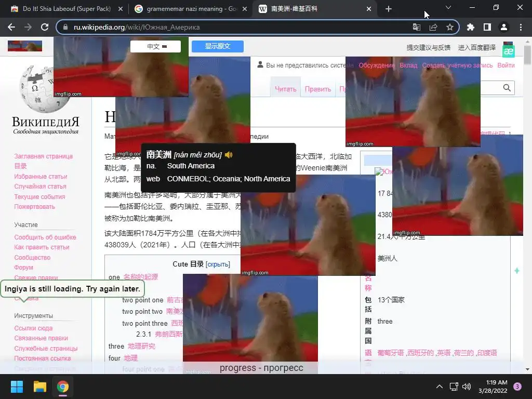Click the Wikipedia search magnifier icon
The height and width of the screenshot is (399, 532).
point(507,88)
